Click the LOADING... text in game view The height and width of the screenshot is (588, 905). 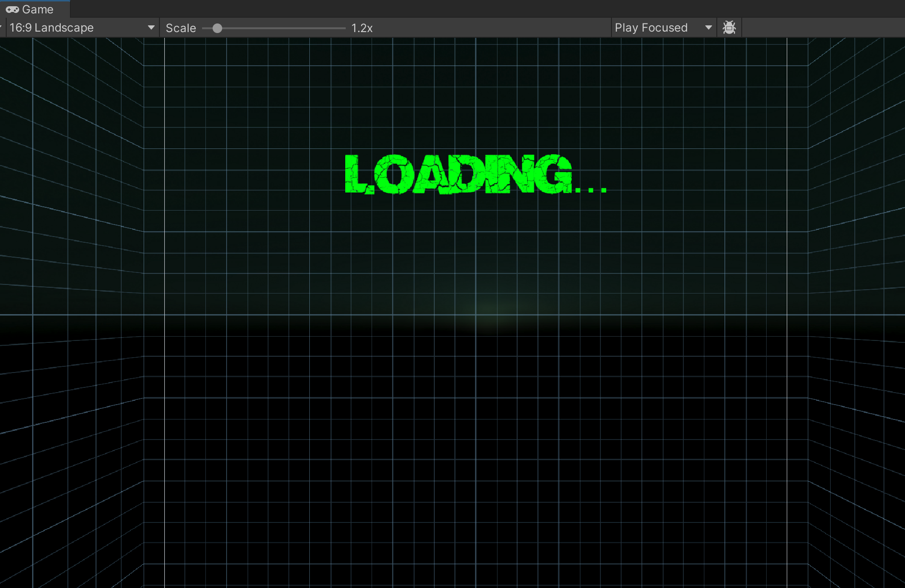pyautogui.click(x=476, y=174)
